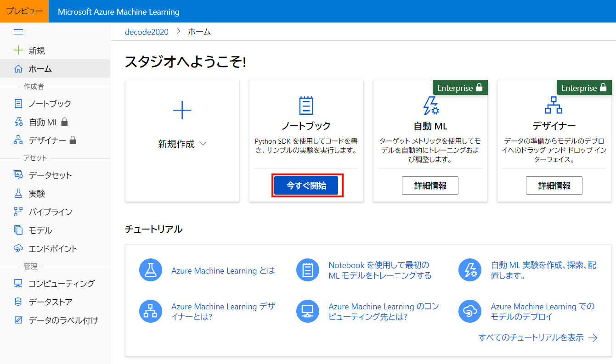Open コンピューティング in the sidebar
The width and height of the screenshot is (616, 364).
55,283
